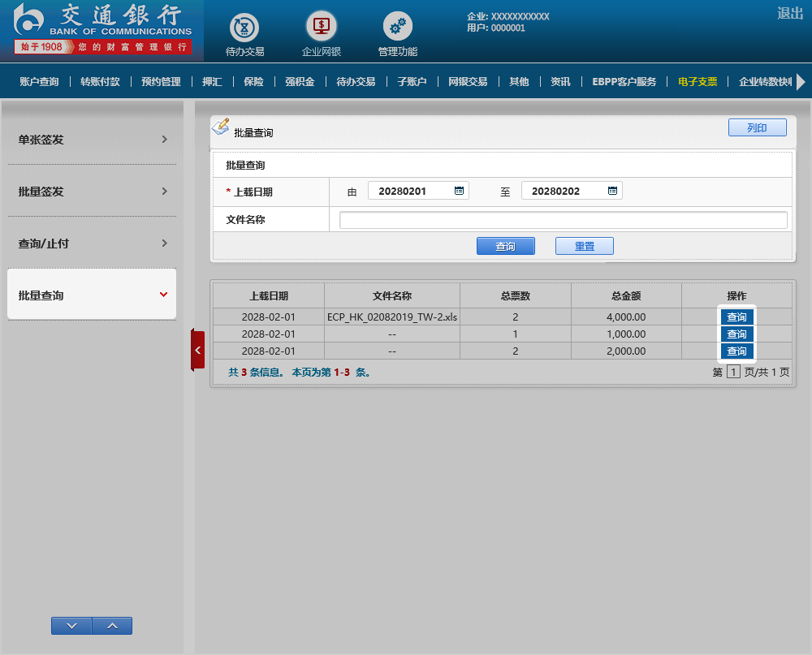Open the 转账付款 menu
The image size is (812, 655).
(100, 81)
